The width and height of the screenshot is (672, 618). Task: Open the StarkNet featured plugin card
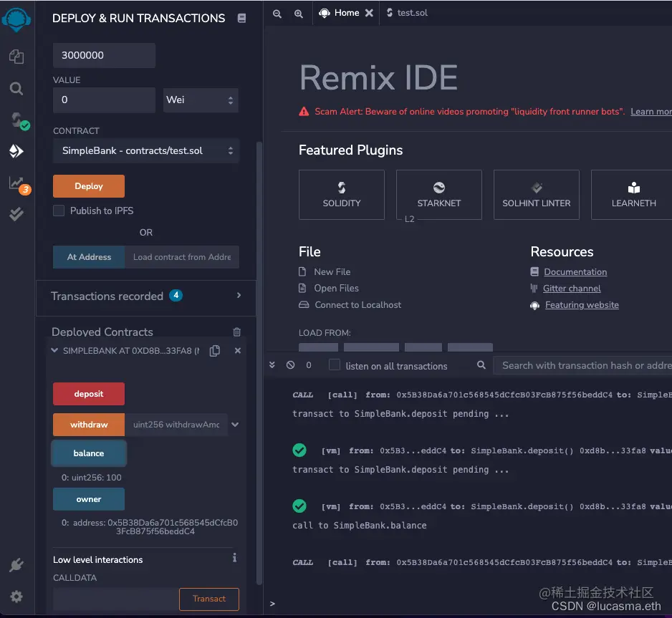(439, 195)
